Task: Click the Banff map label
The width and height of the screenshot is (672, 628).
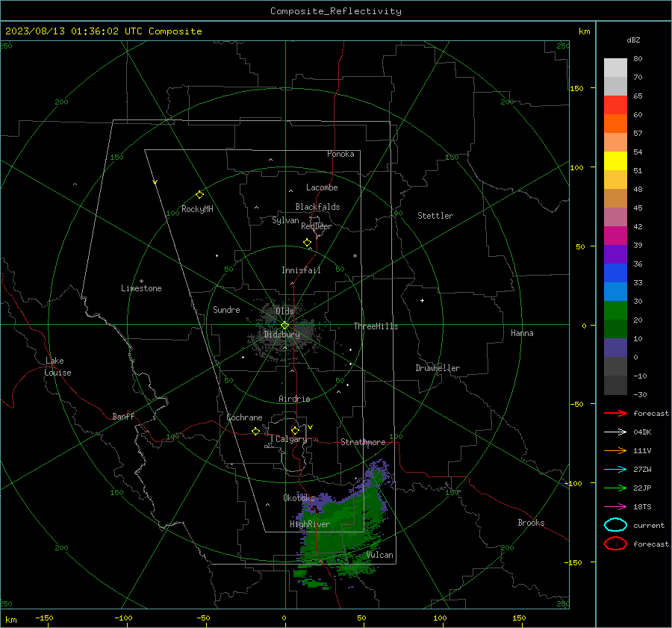Action: click(123, 416)
